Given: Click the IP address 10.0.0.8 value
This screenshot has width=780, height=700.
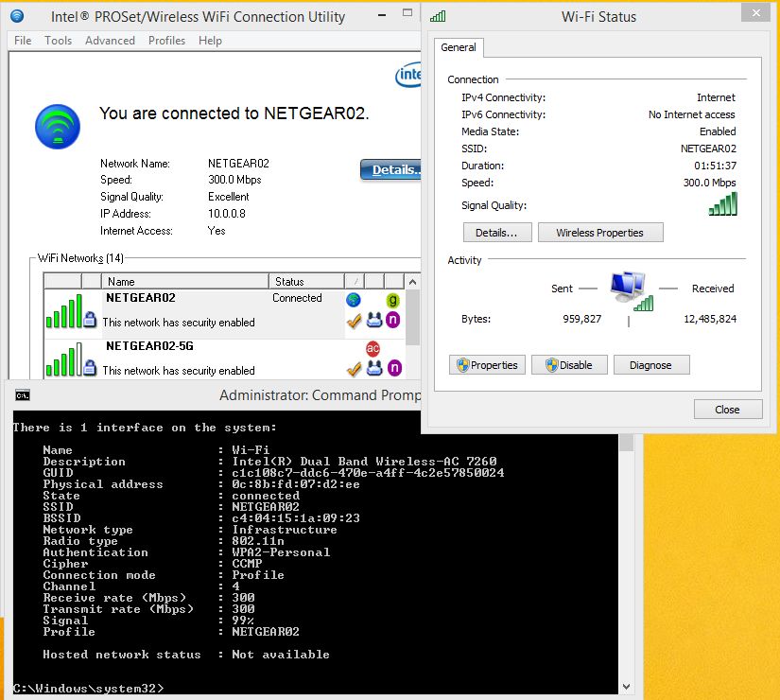Looking at the screenshot, I should (x=227, y=214).
